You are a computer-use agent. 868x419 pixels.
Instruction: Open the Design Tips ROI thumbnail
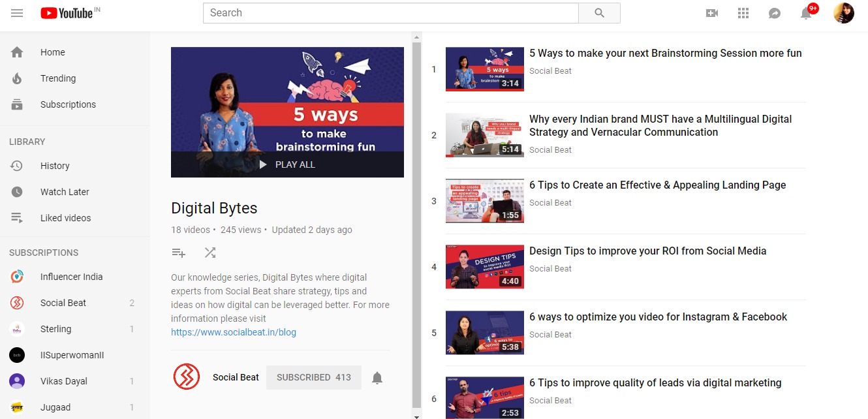[485, 267]
